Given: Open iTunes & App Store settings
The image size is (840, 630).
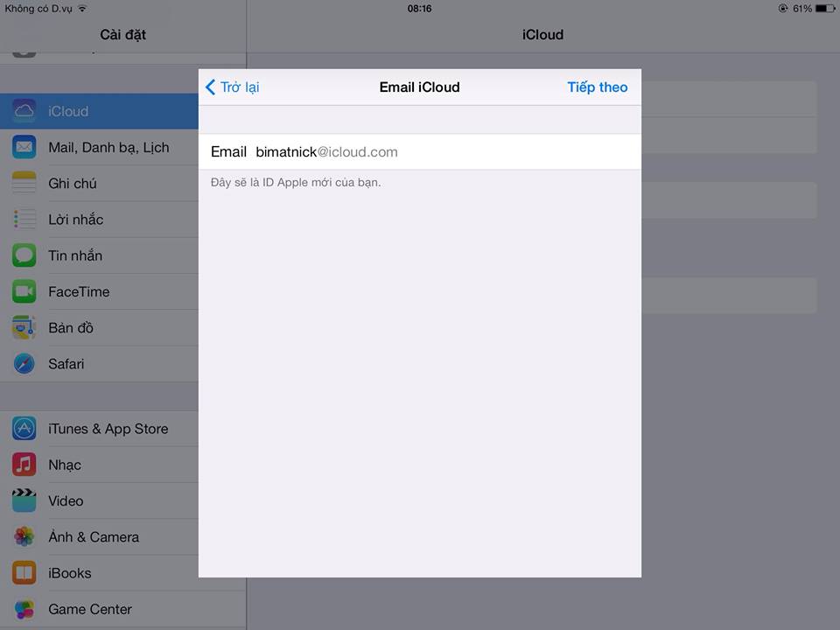Looking at the screenshot, I should pos(99,429).
